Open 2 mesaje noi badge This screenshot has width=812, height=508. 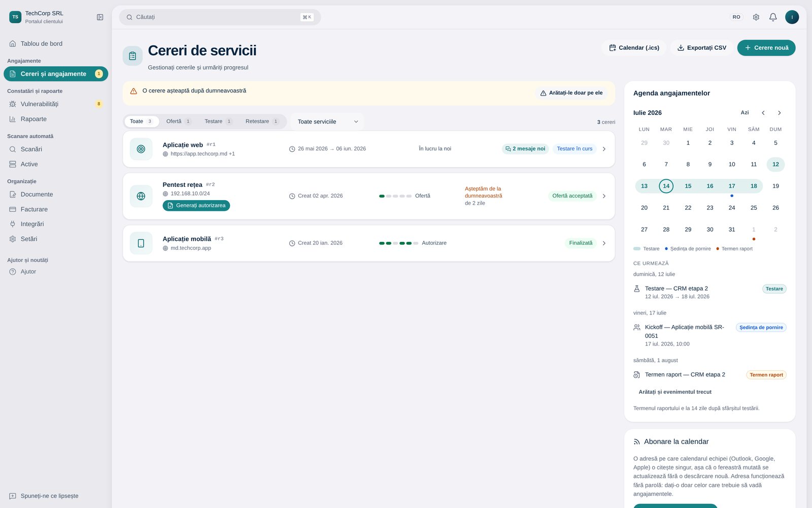(525, 149)
